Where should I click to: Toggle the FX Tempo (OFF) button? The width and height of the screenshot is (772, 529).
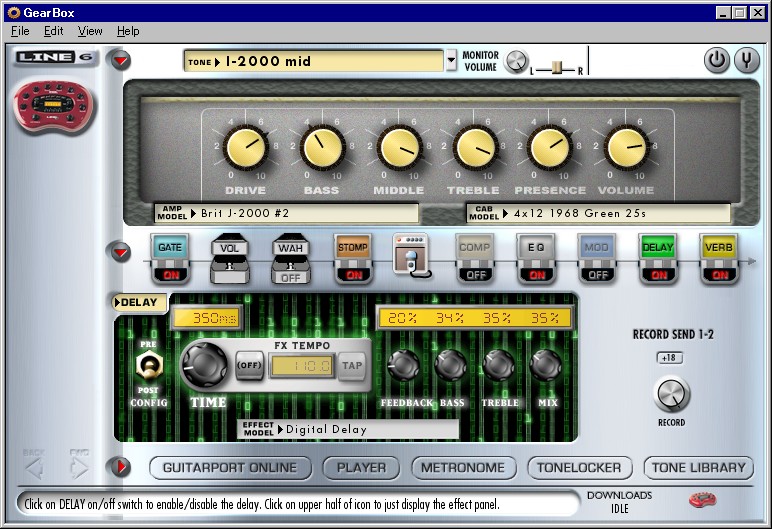coord(249,365)
